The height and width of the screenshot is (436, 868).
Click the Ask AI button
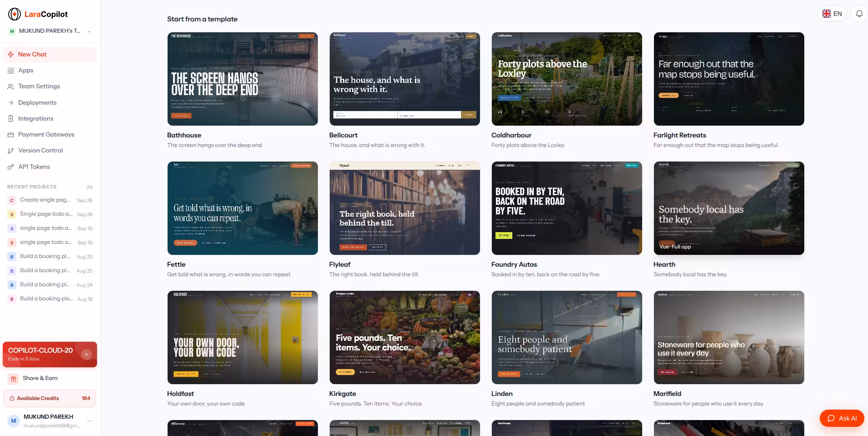tap(842, 418)
